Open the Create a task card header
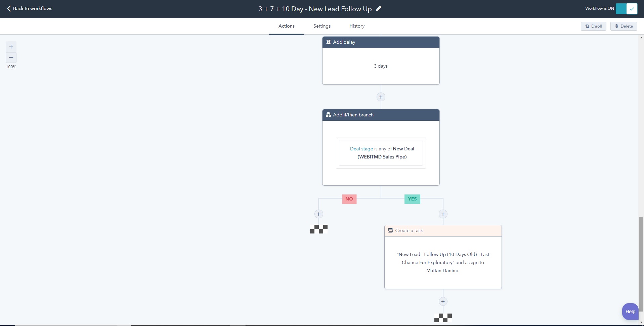 (x=443, y=231)
